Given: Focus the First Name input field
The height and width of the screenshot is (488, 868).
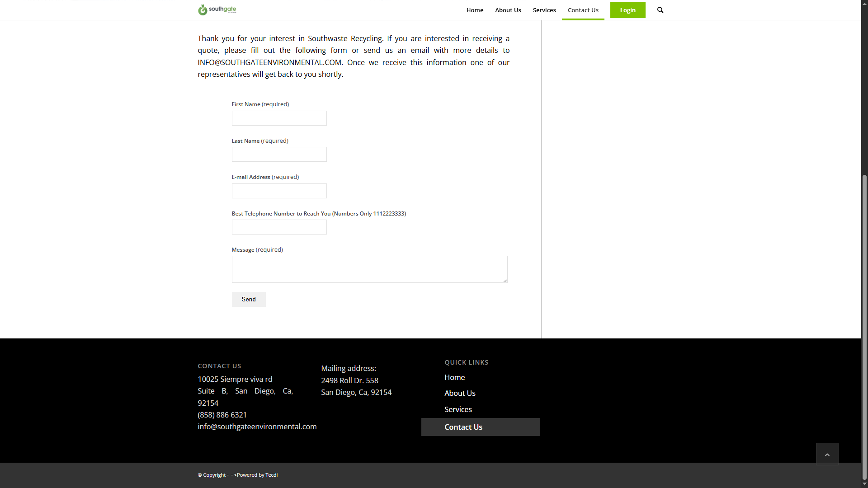Looking at the screenshot, I should pos(279,118).
